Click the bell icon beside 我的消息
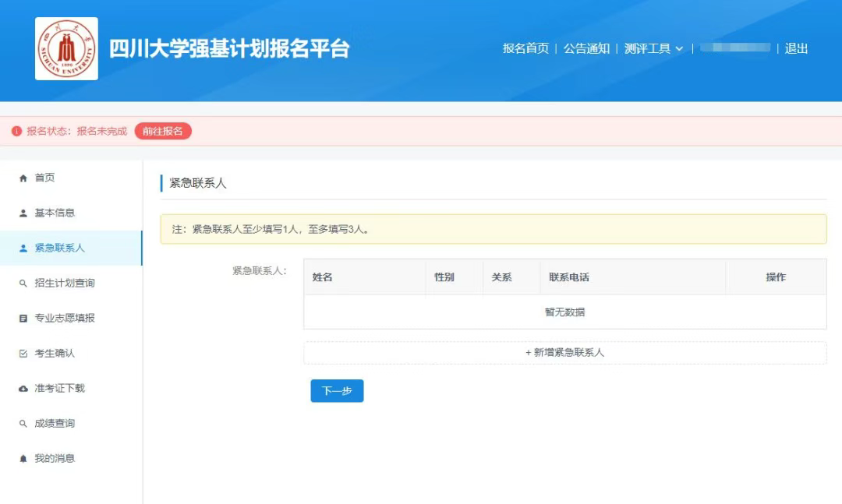The image size is (842, 504). pyautogui.click(x=23, y=459)
